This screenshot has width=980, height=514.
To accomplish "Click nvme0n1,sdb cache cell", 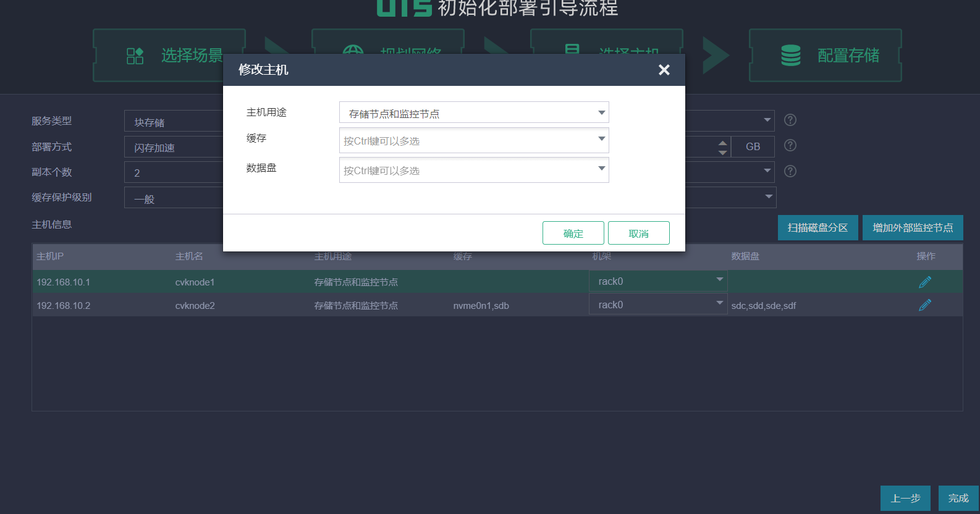I will 481,306.
